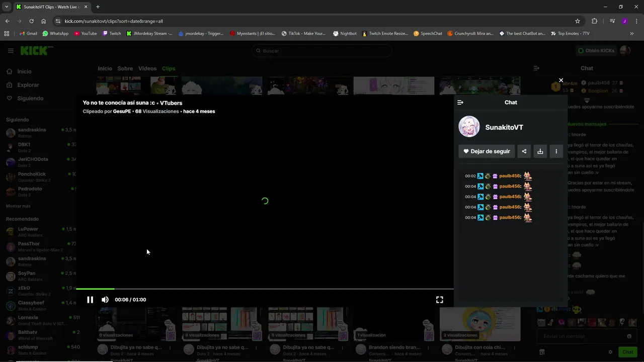644x362 pixels.
Task: Close the clip viewer overlay
Action: click(561, 80)
